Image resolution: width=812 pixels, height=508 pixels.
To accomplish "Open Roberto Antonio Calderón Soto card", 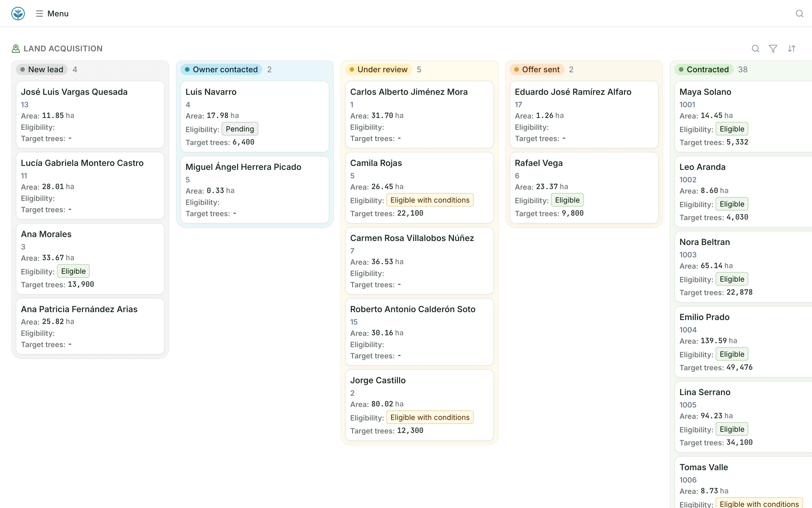I will pyautogui.click(x=420, y=332).
